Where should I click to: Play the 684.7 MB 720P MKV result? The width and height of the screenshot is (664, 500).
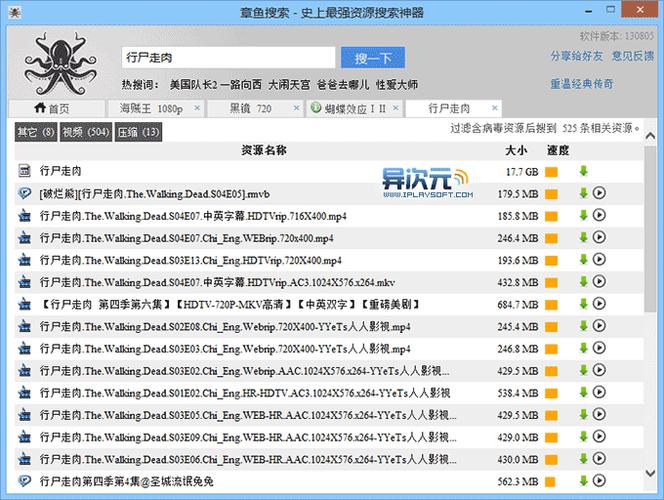coord(600,304)
